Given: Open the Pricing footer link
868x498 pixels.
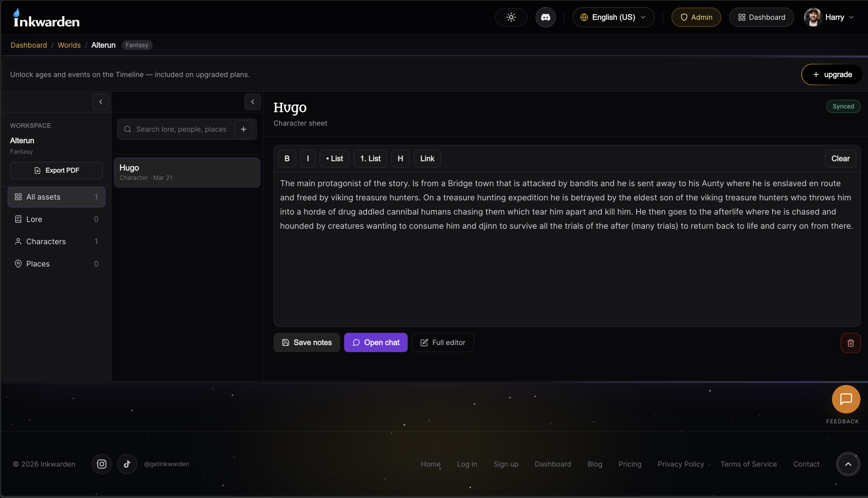Looking at the screenshot, I should [630, 464].
